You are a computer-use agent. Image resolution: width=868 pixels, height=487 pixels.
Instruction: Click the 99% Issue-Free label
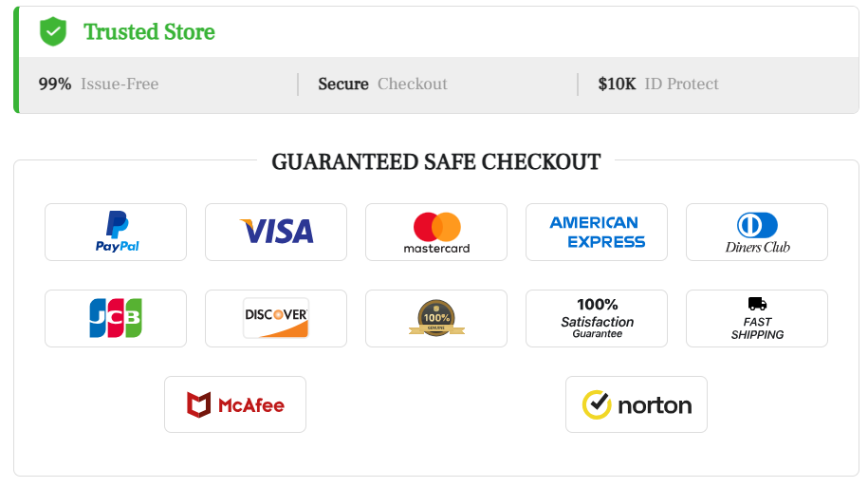tap(99, 84)
